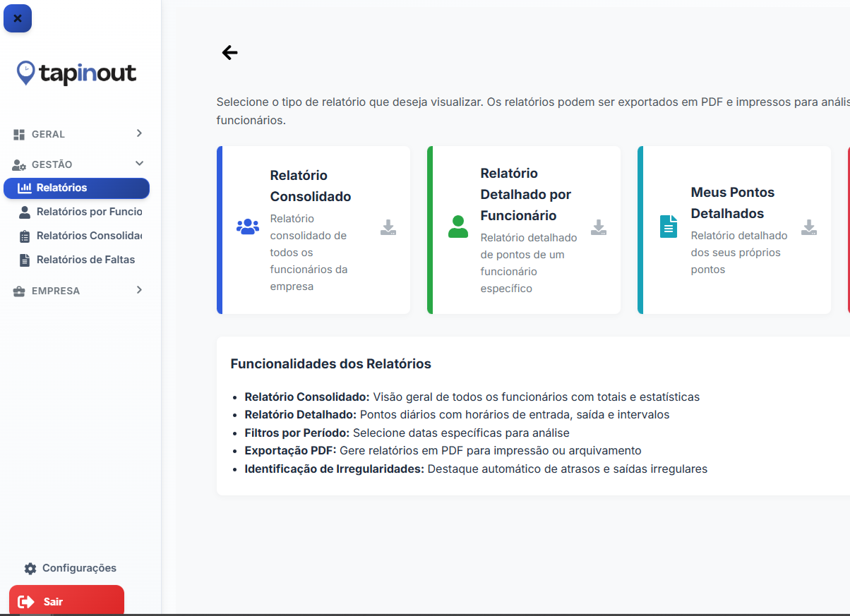The height and width of the screenshot is (616, 850).
Task: Click the back arrow icon
Action: tap(229, 53)
